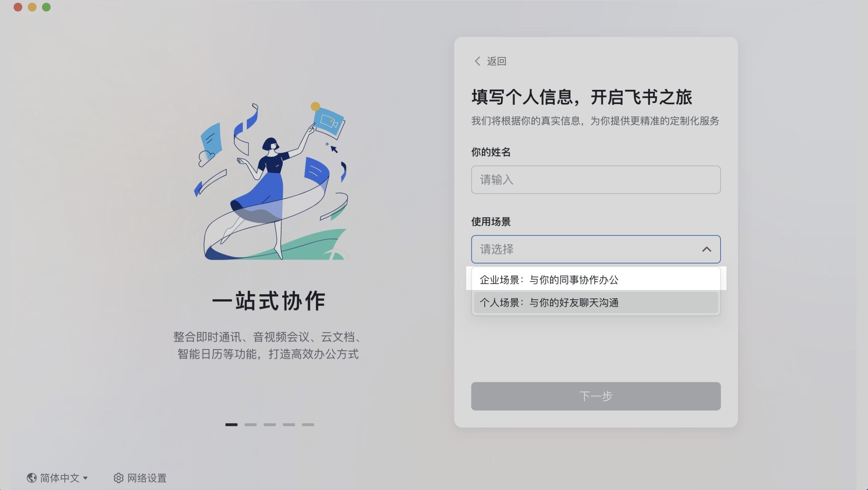Viewport: 868px width, 490px height.
Task: Click the 请输入 name input field
Action: [596, 179]
